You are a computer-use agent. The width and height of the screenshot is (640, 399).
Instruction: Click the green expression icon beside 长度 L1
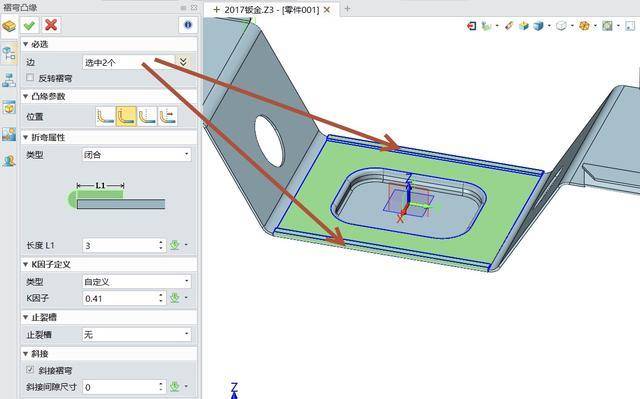[175, 245]
